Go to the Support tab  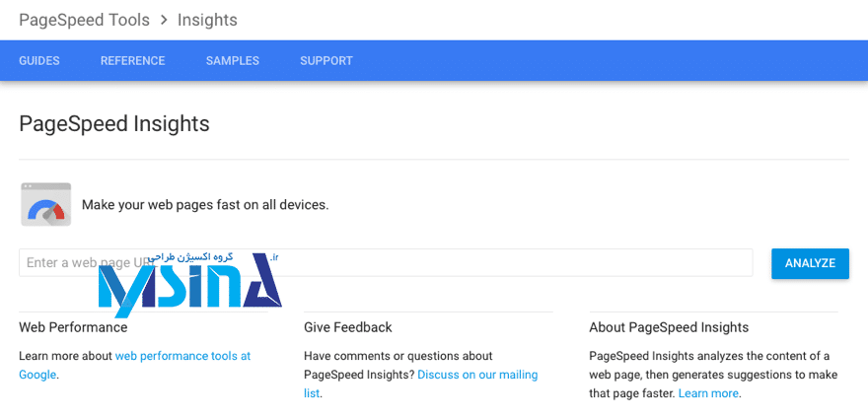click(x=325, y=61)
